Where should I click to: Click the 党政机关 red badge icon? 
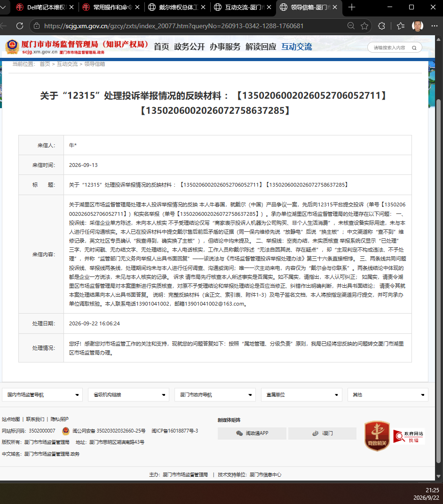377,436
